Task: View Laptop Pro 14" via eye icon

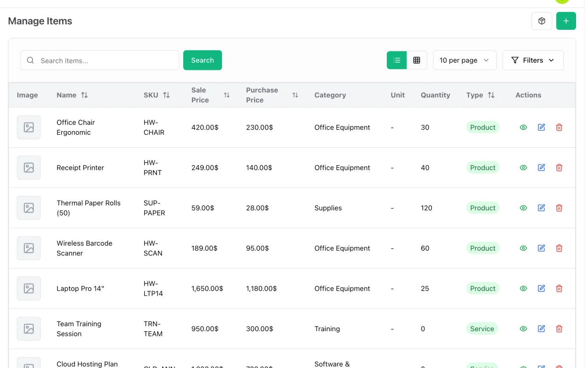Action: pos(523,288)
